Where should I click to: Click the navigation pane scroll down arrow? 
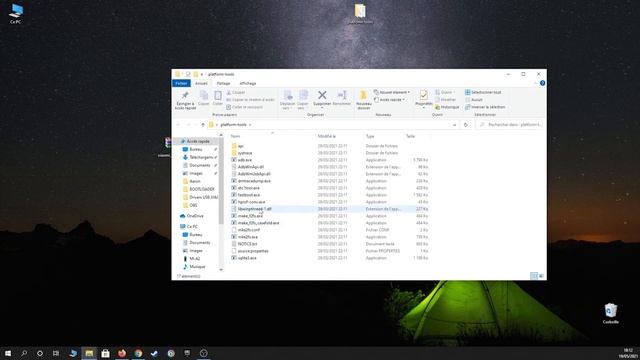click(221, 269)
